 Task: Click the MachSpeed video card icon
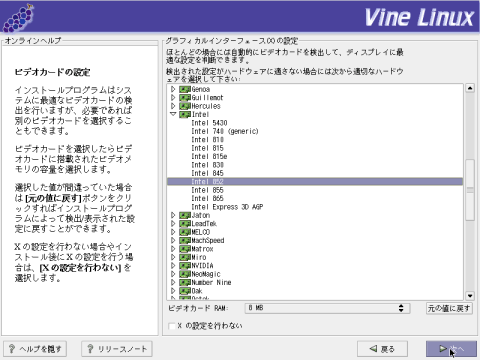pos(185,240)
